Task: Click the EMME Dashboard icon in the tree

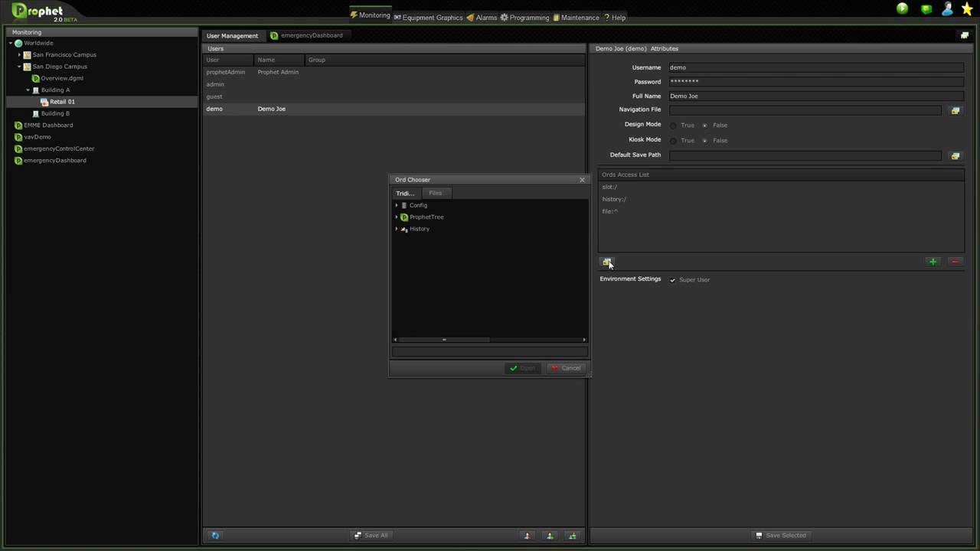Action: pyautogui.click(x=18, y=126)
